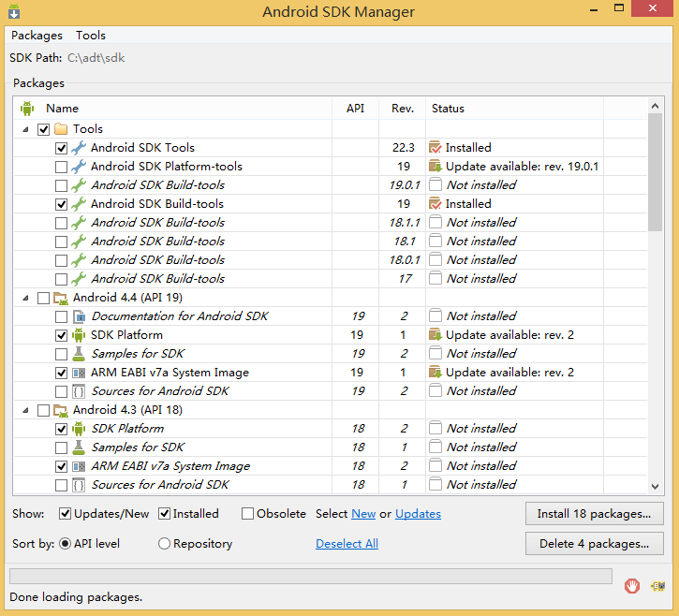679x616 pixels.
Task: Click the red stop hand icon
Action: pos(632,586)
